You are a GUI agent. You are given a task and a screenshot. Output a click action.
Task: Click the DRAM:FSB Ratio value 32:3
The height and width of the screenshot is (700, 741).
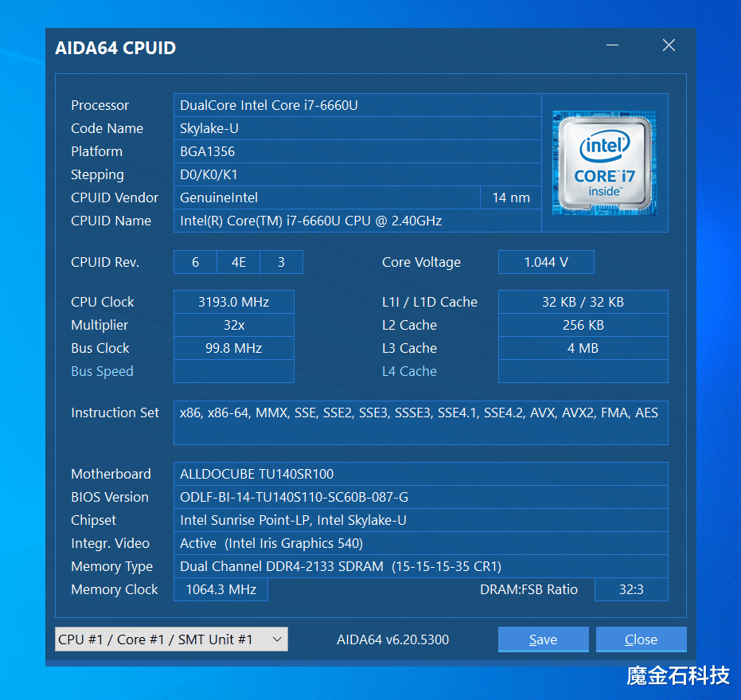pyautogui.click(x=631, y=589)
